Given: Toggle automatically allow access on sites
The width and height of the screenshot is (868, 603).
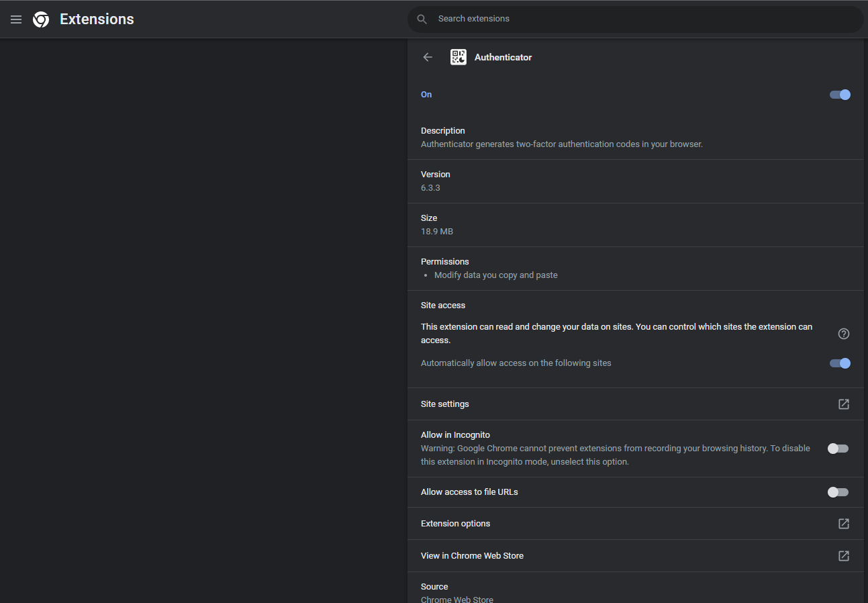Looking at the screenshot, I should [840, 363].
